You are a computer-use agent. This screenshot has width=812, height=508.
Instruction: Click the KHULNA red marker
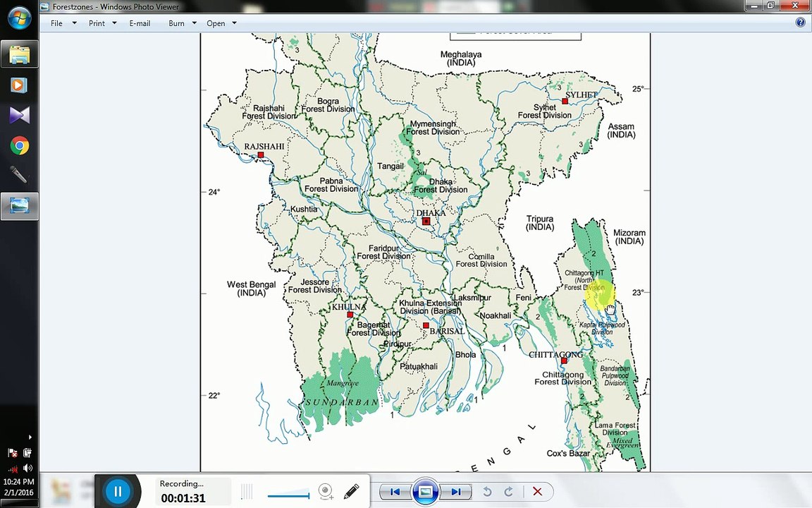pyautogui.click(x=350, y=315)
